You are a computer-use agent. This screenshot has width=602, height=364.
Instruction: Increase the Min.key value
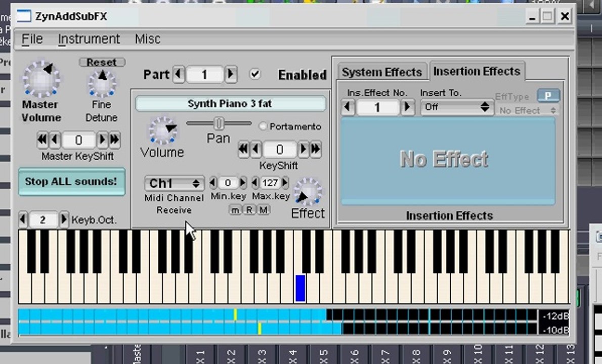click(243, 183)
